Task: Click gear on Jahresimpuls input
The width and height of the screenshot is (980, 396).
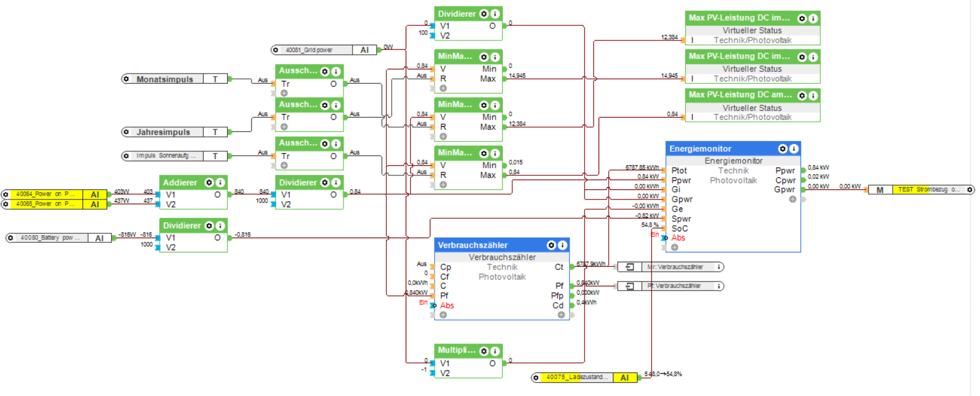Action: coord(126,132)
